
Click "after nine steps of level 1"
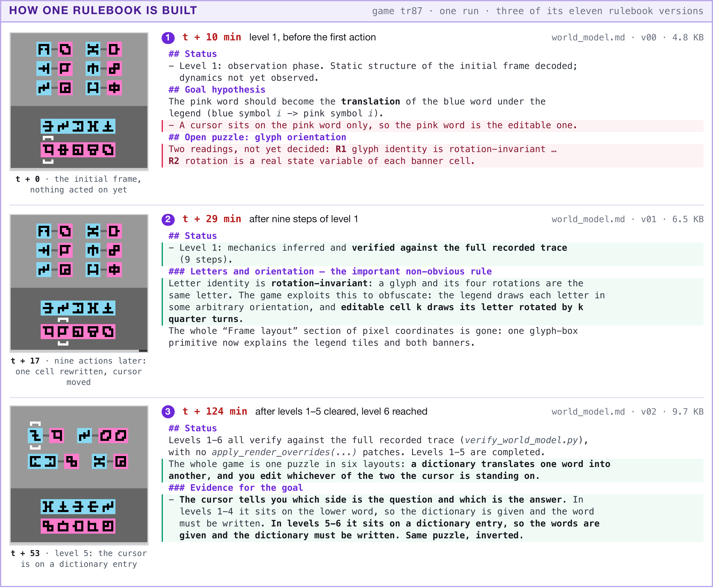pyautogui.click(x=304, y=219)
